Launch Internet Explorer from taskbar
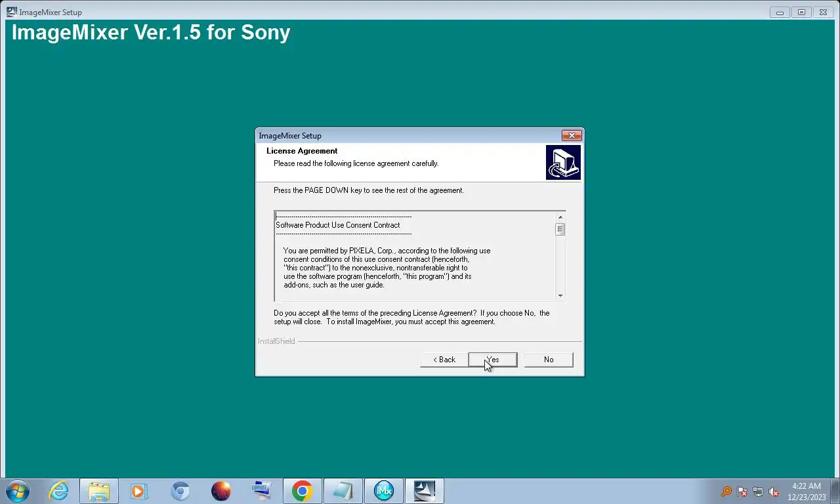This screenshot has height=504, width=840. tap(58, 491)
